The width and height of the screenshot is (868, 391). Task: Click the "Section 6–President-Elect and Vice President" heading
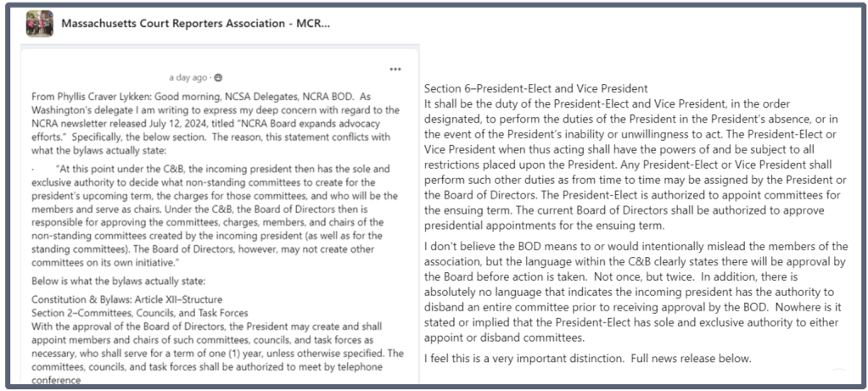pyautogui.click(x=535, y=88)
